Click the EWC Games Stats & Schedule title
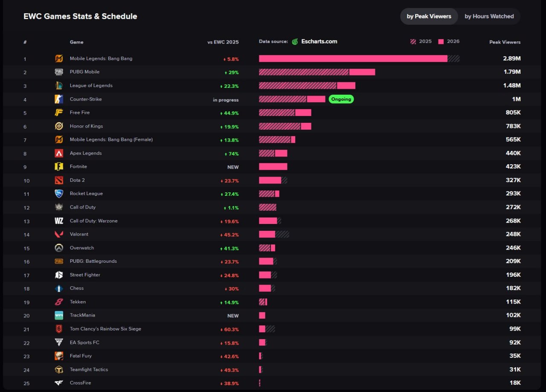The image size is (546, 392). coord(80,16)
